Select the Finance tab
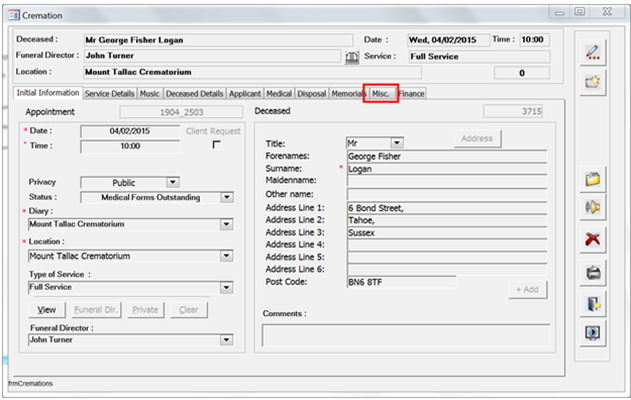Screen dimensions: 631x400 click(x=412, y=93)
